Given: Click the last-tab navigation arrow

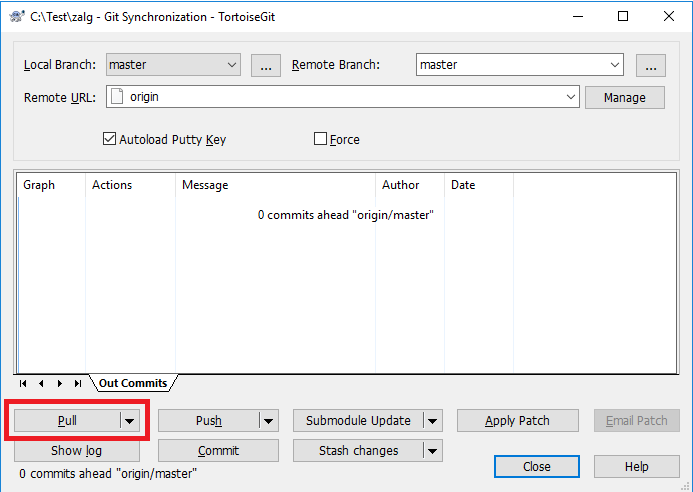Looking at the screenshot, I should (77, 383).
